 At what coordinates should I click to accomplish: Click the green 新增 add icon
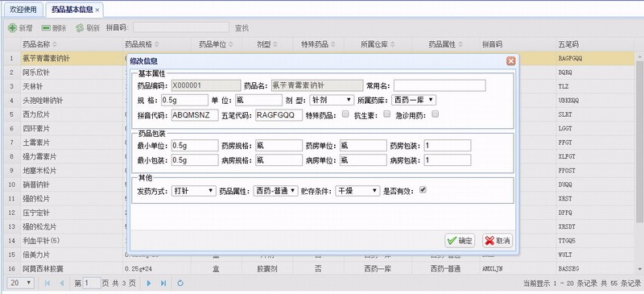(x=12, y=28)
